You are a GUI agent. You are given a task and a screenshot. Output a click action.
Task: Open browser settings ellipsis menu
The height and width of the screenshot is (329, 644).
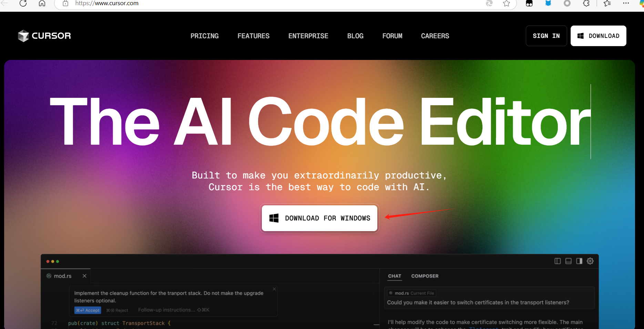point(626,3)
